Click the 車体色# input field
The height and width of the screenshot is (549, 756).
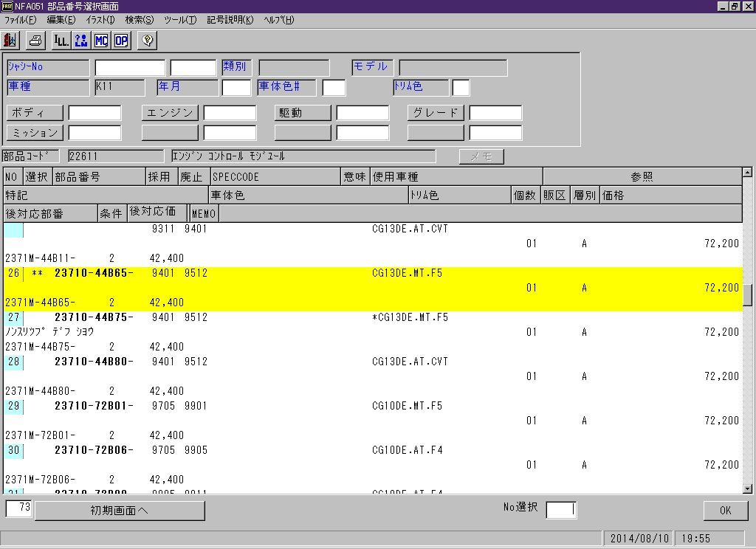point(334,88)
